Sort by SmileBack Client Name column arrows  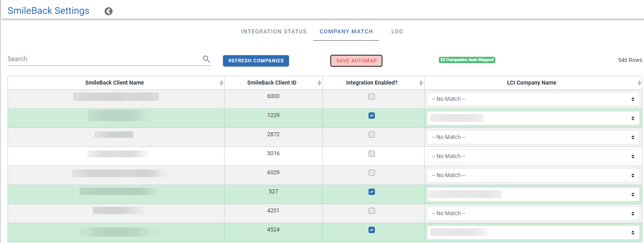pyautogui.click(x=221, y=83)
